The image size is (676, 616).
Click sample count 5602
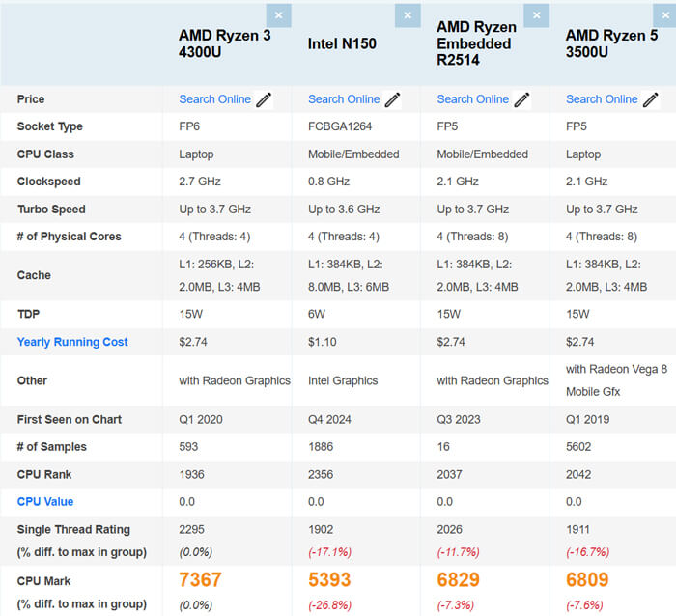pyautogui.click(x=578, y=447)
